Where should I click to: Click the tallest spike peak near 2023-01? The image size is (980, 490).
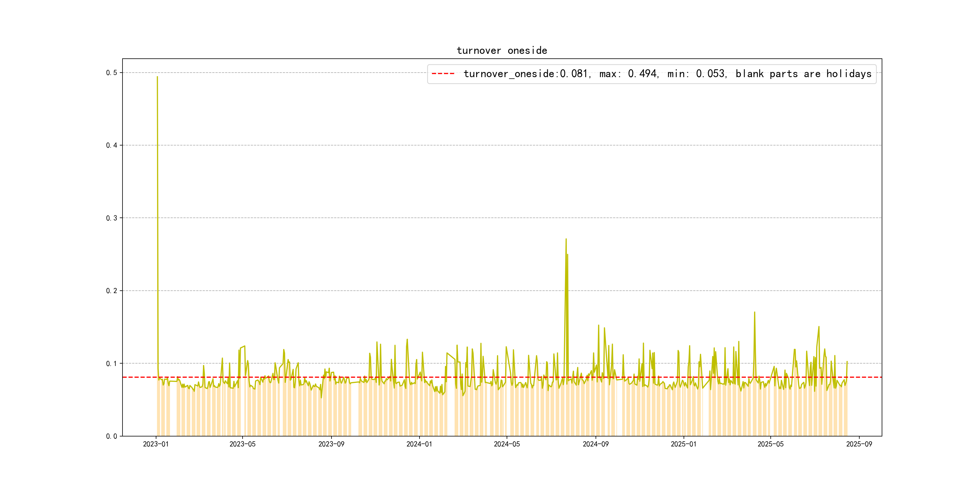pos(157,77)
